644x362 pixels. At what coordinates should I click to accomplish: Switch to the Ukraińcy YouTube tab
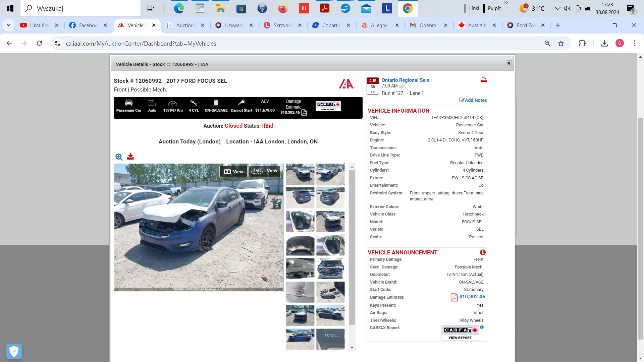tap(39, 25)
